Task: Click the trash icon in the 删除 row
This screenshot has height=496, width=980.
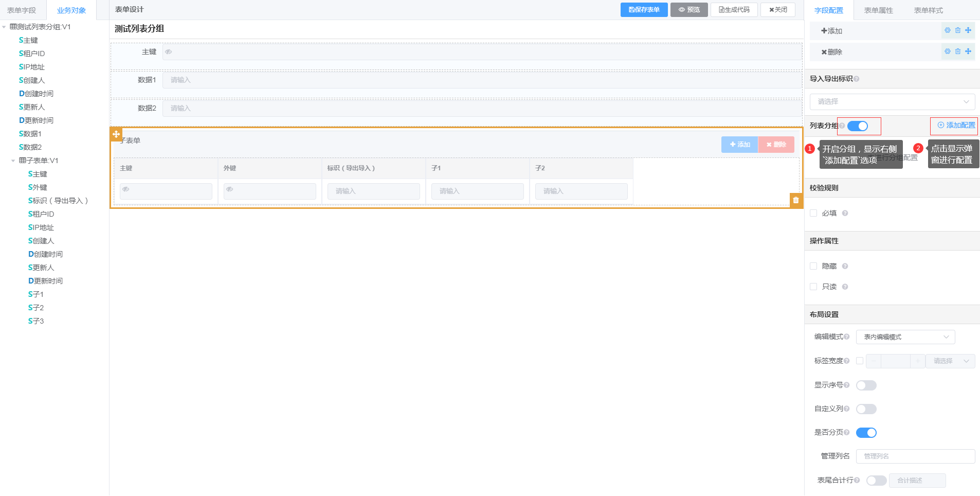Action: (958, 51)
